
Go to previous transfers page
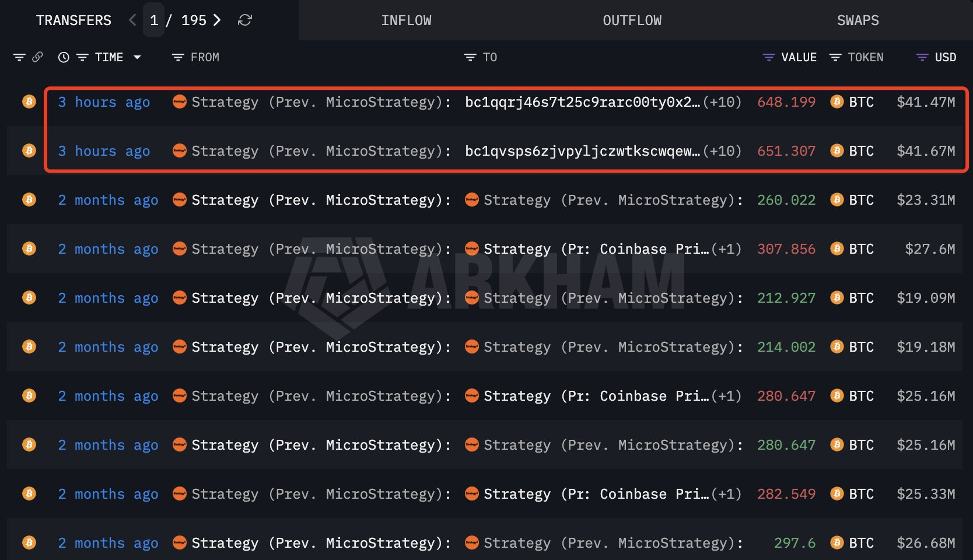click(132, 20)
